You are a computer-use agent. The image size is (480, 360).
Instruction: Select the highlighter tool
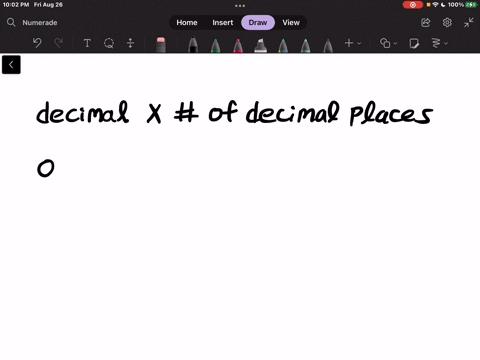pyautogui.click(x=260, y=45)
